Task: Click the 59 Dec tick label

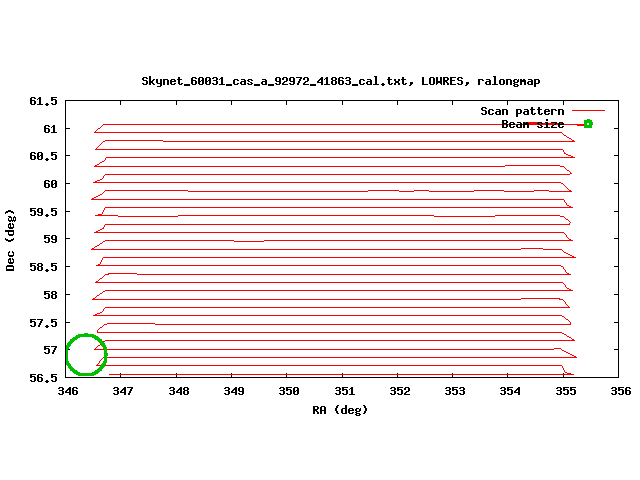Action: [50, 239]
